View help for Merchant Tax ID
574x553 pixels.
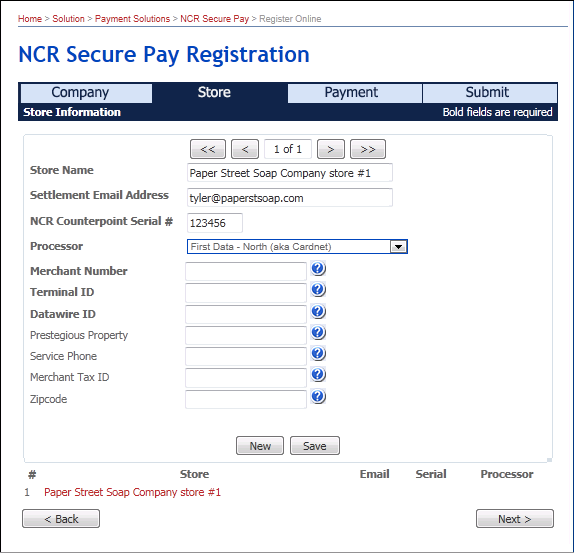coord(318,374)
